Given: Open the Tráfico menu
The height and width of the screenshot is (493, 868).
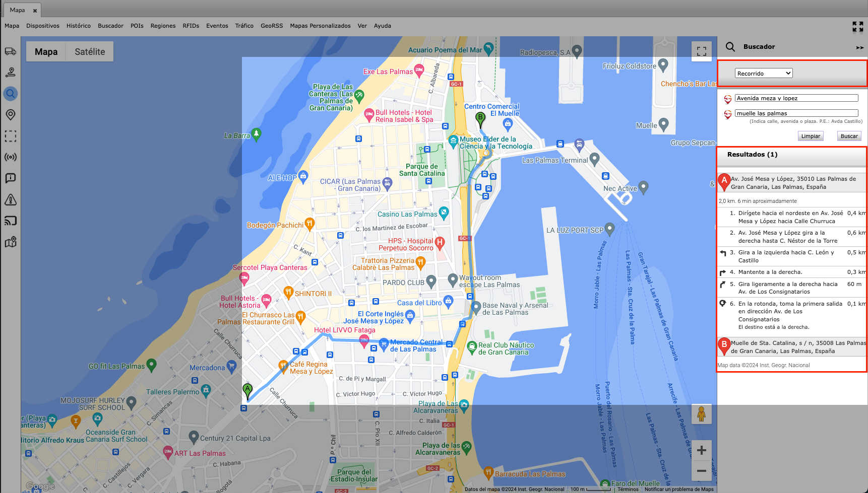Looking at the screenshot, I should (244, 26).
